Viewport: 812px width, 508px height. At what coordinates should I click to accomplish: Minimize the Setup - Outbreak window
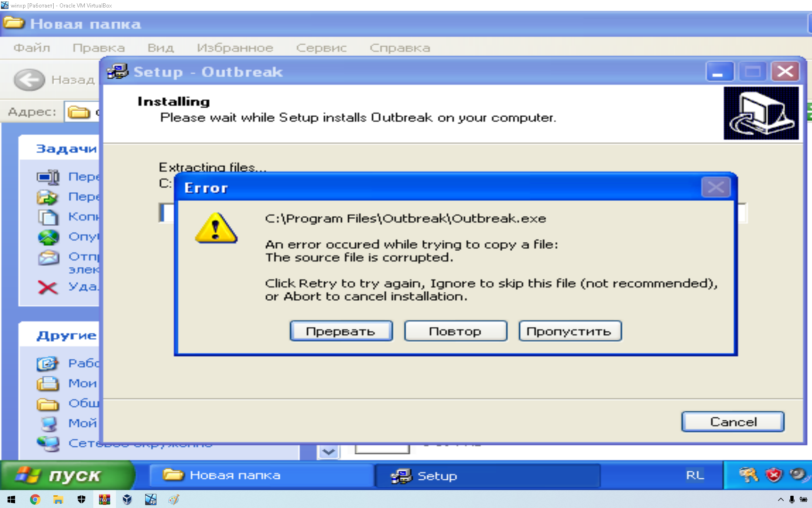[x=719, y=72]
